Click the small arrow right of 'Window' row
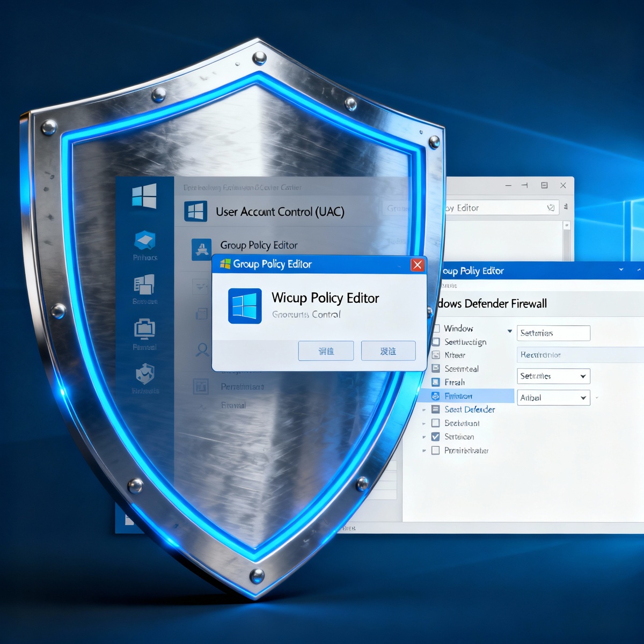 (510, 331)
